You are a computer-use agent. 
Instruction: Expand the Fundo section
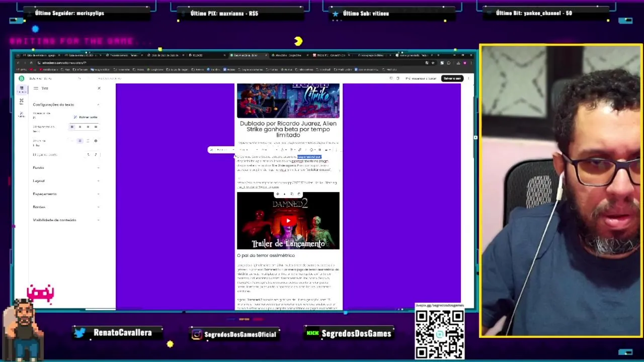tap(66, 167)
